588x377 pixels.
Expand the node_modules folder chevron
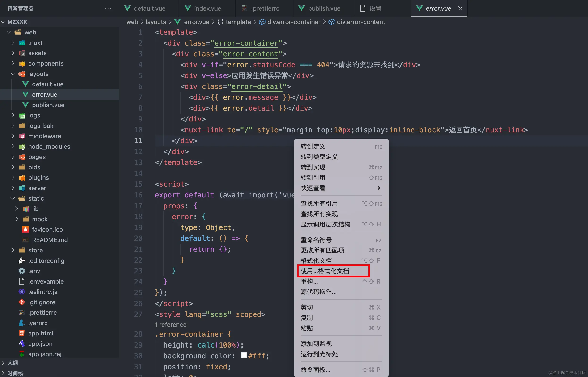(13, 147)
